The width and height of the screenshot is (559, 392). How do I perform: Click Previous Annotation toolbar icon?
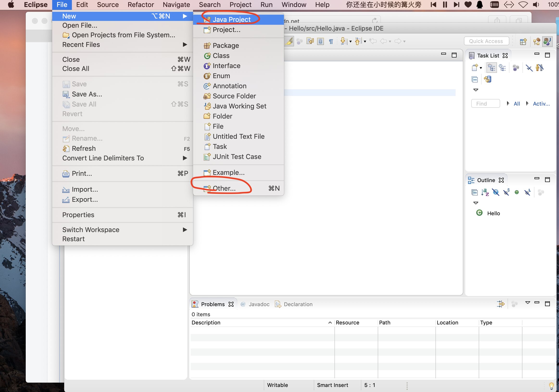click(x=358, y=41)
